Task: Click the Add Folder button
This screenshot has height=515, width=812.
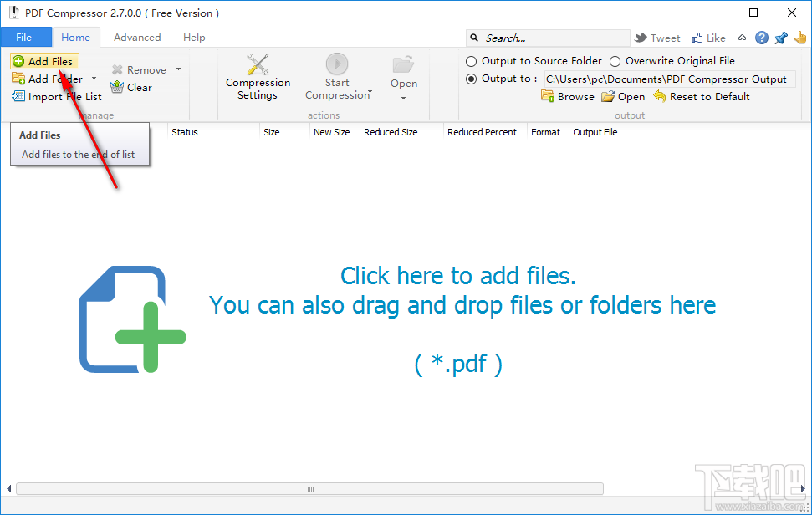Action: (48, 79)
